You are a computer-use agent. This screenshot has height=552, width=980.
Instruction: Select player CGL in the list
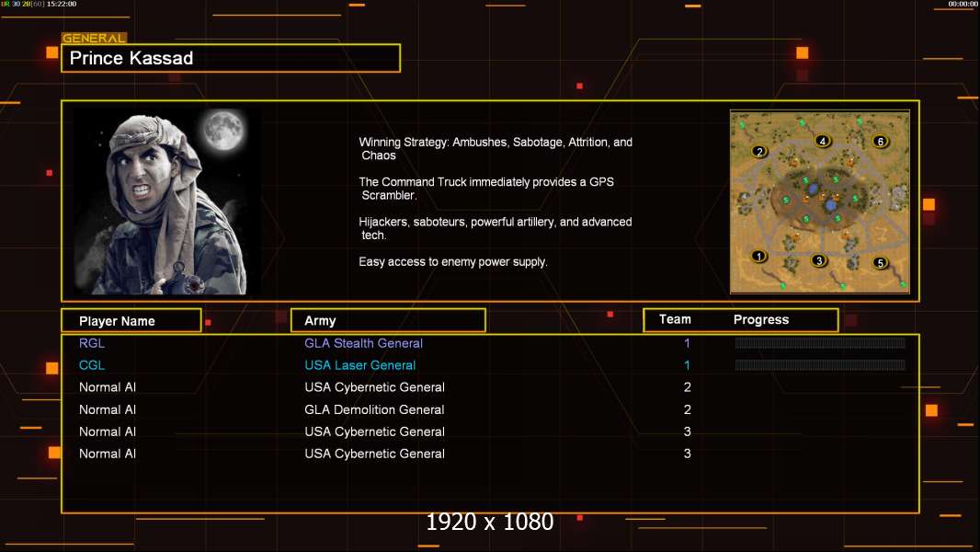92,365
